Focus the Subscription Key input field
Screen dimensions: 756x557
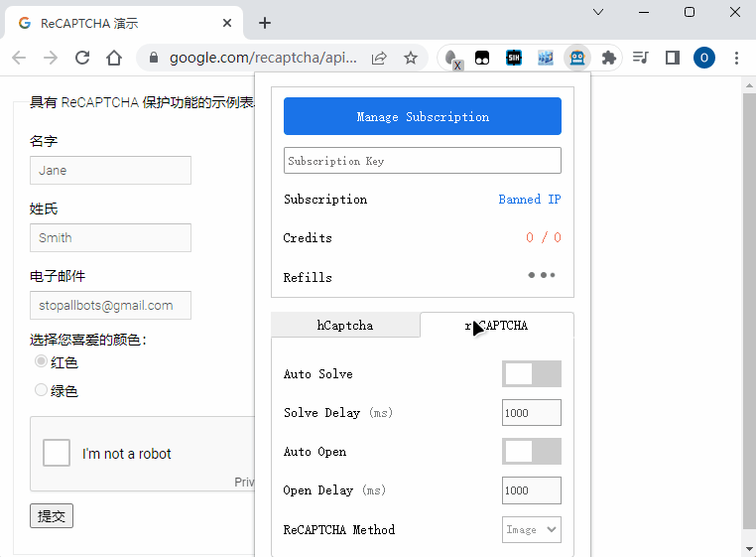click(423, 160)
